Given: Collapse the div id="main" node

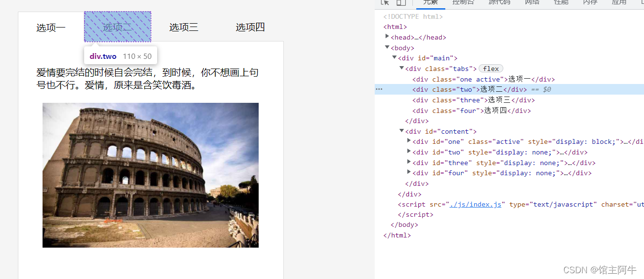Looking at the screenshot, I should point(395,57).
